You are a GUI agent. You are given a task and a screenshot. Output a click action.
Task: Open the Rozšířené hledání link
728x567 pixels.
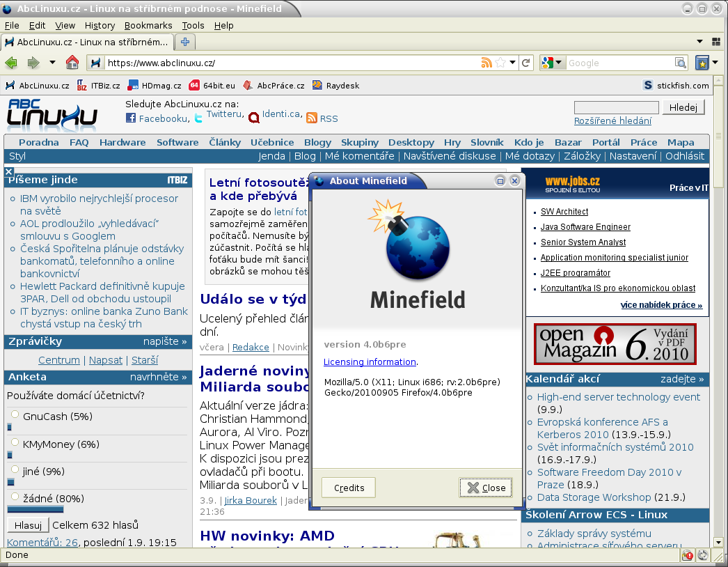click(612, 121)
